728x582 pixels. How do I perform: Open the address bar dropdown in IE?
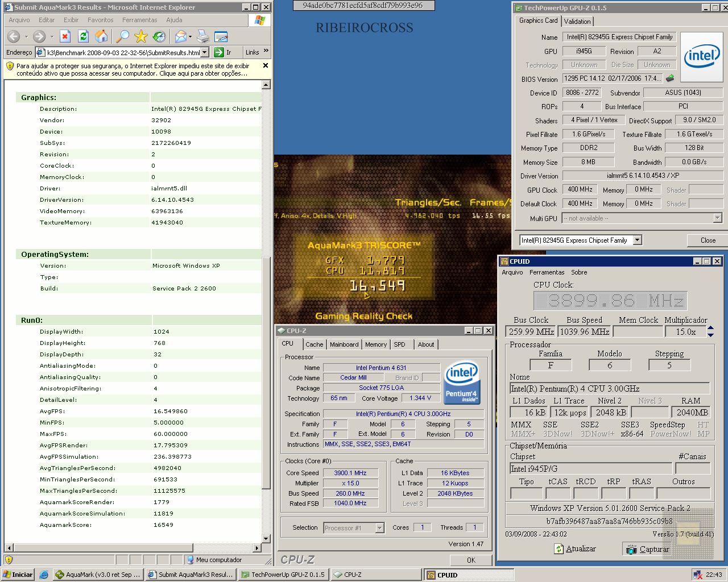point(205,52)
